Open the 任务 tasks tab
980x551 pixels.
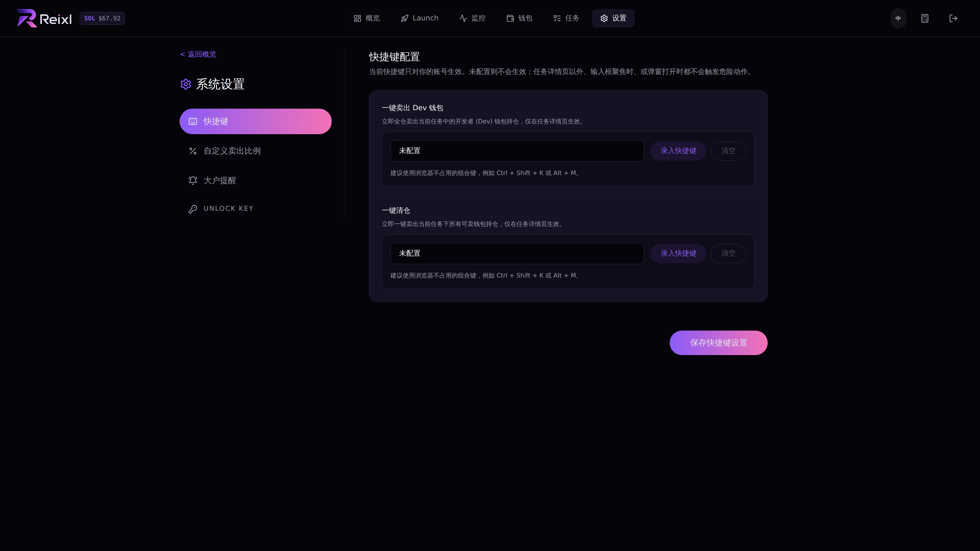click(x=566, y=18)
